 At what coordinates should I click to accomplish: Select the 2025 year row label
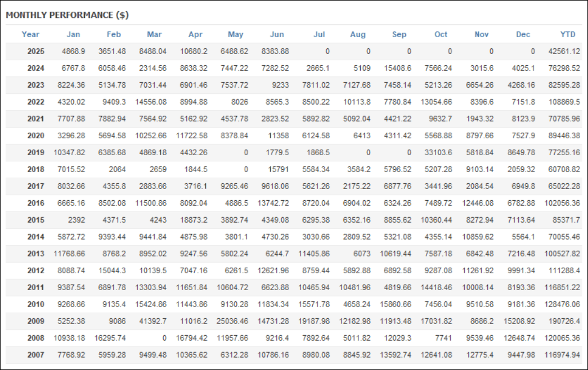coord(35,51)
